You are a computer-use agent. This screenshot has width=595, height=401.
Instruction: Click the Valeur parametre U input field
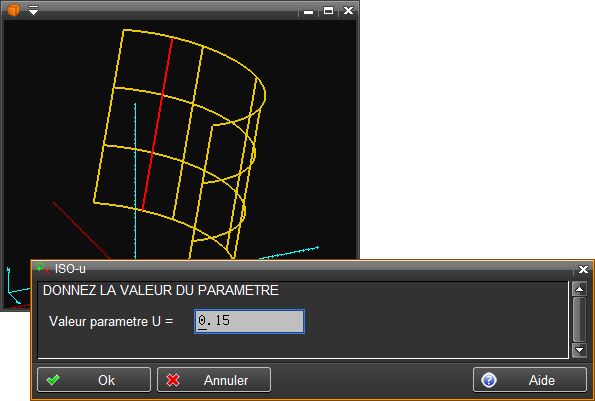[249, 322]
